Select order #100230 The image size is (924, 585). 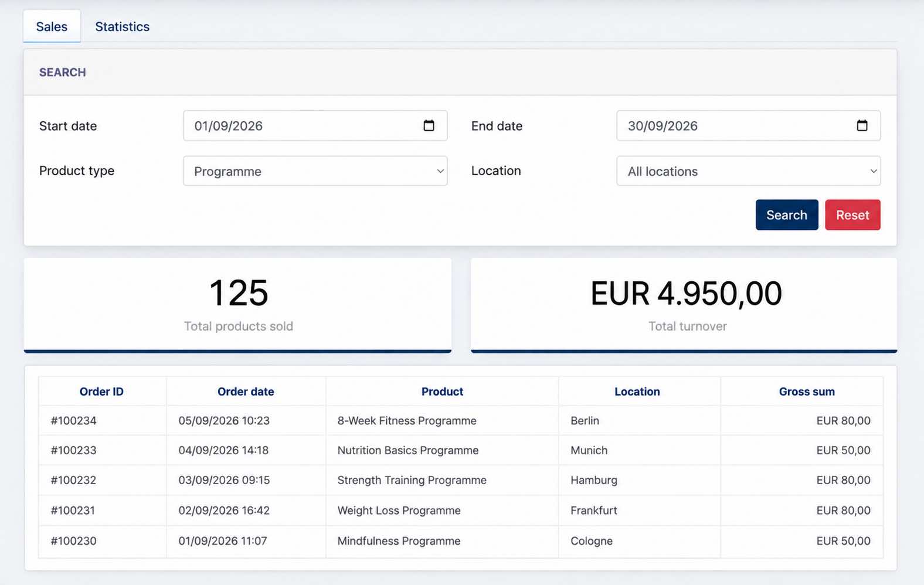point(74,541)
